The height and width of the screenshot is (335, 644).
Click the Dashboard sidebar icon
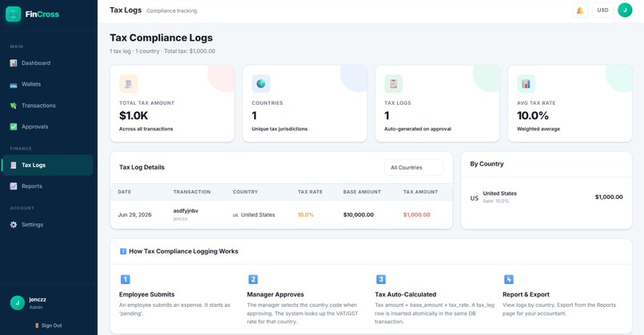coord(14,63)
